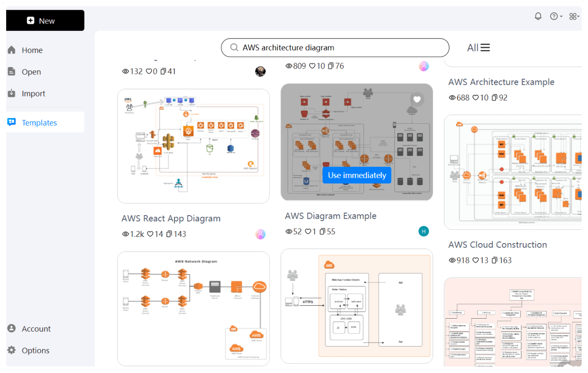Click the views eye icon showing 918

pos(452,260)
